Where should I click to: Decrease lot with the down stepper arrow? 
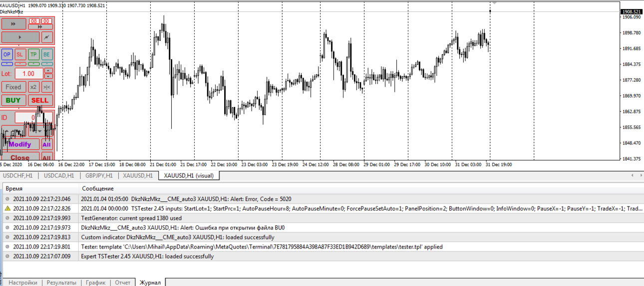48,76
